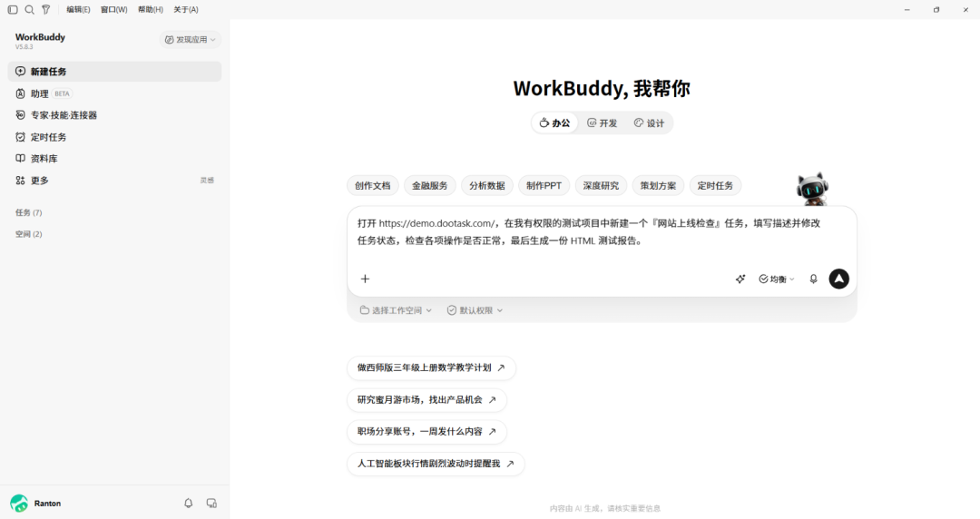Image resolution: width=980 pixels, height=519 pixels.
Task: Expand the 发现应用 dropdown
Action: 190,39
